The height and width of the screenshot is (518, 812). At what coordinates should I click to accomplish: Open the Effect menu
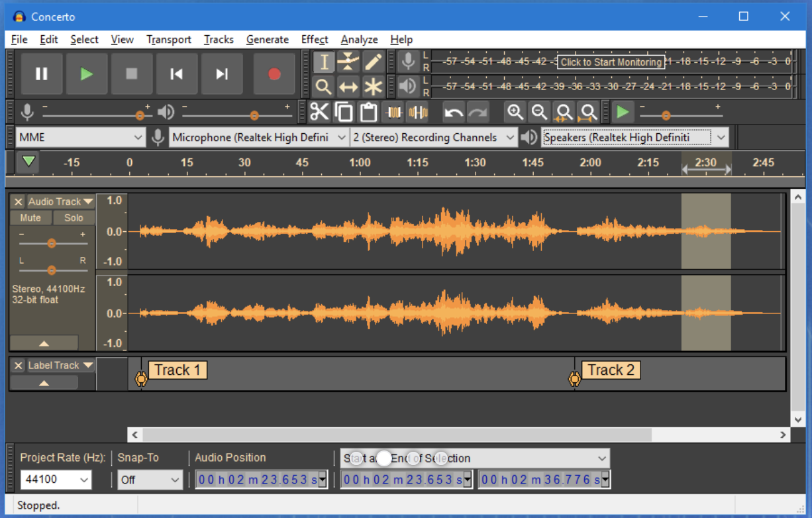tap(314, 39)
